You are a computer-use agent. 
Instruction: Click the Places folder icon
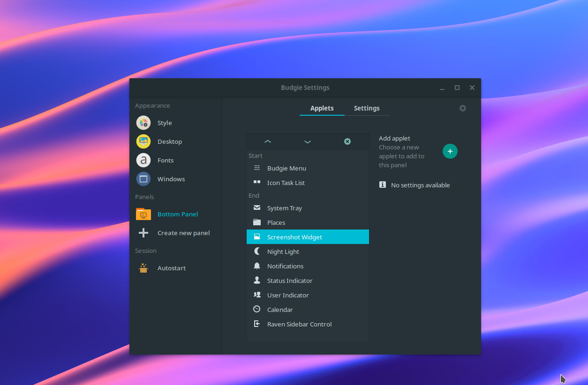tap(257, 222)
